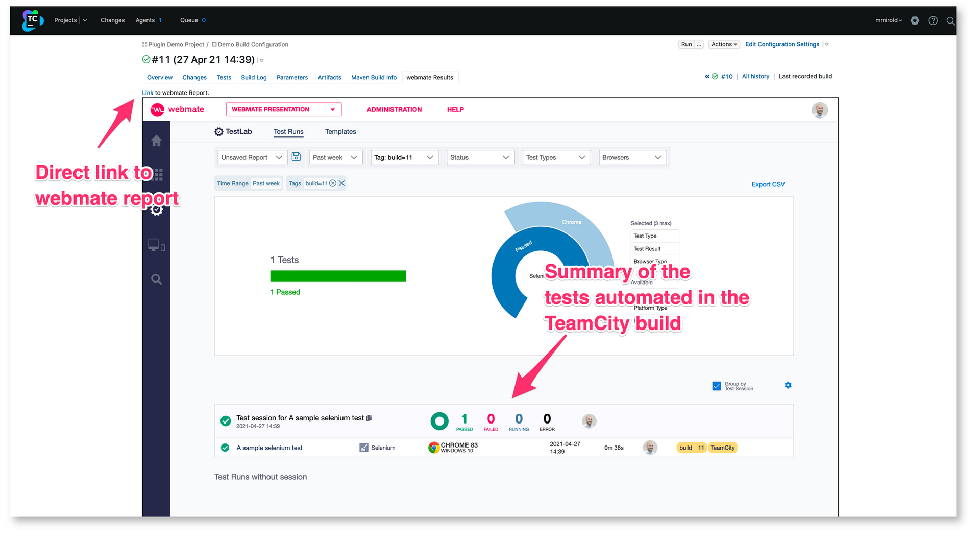Click the Plugin Demo Project breadcrumb

[x=176, y=44]
